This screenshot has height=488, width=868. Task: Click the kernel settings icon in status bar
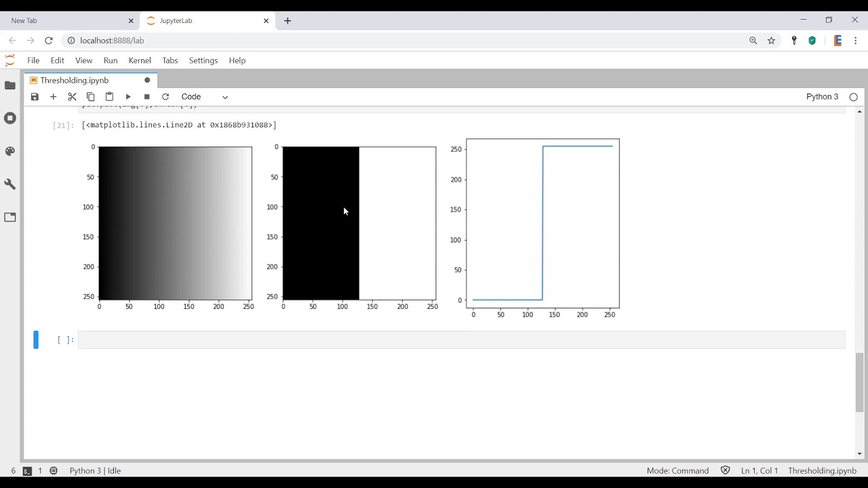coord(54,470)
